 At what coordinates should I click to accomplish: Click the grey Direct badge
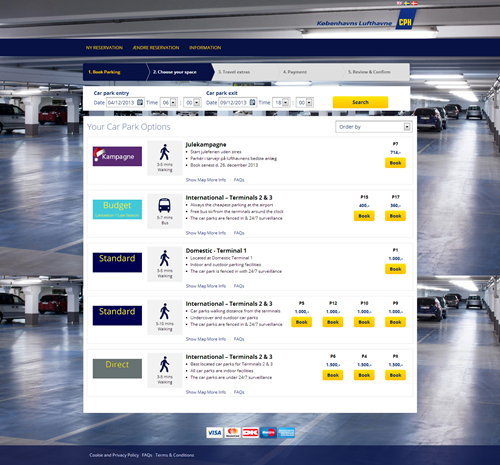(x=117, y=368)
